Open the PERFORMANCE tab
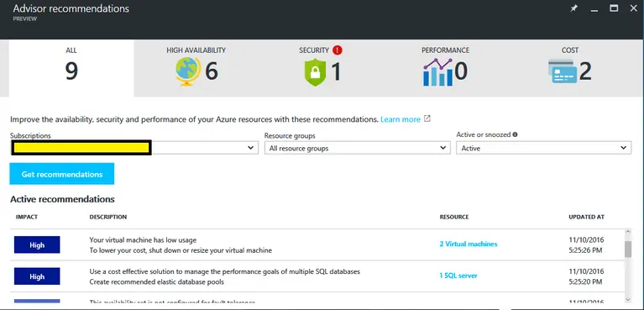644x310 pixels. click(x=445, y=68)
